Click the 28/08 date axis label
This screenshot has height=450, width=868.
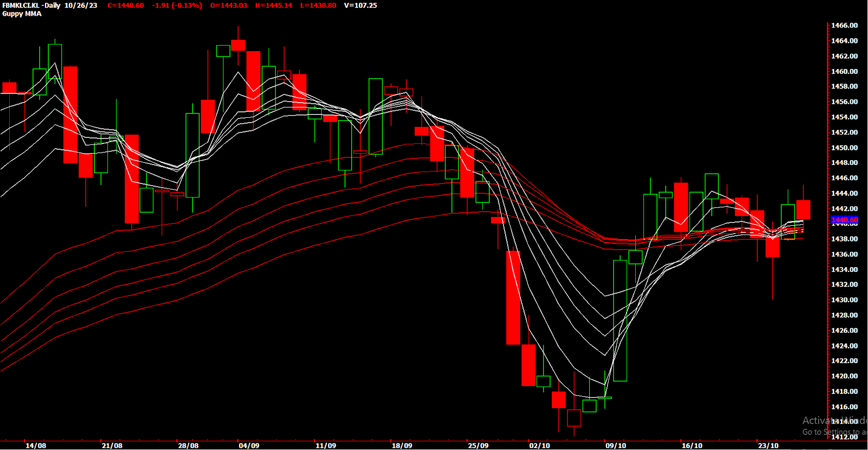click(188, 446)
